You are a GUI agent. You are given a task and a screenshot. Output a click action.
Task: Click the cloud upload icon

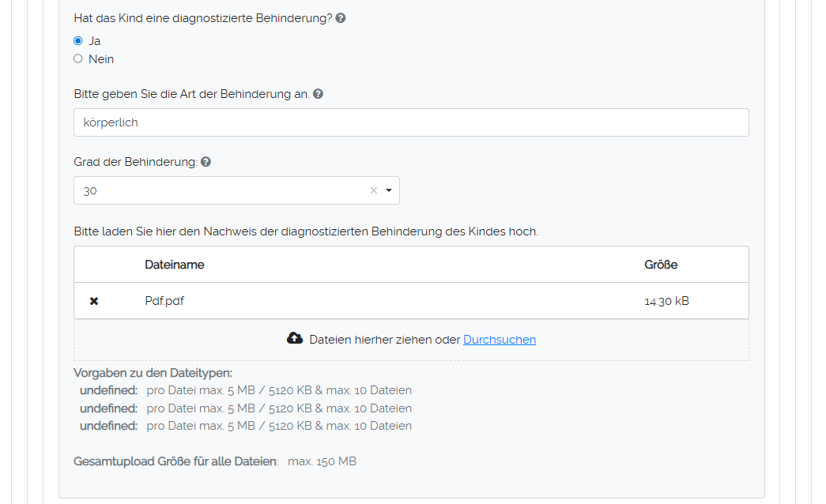295,339
